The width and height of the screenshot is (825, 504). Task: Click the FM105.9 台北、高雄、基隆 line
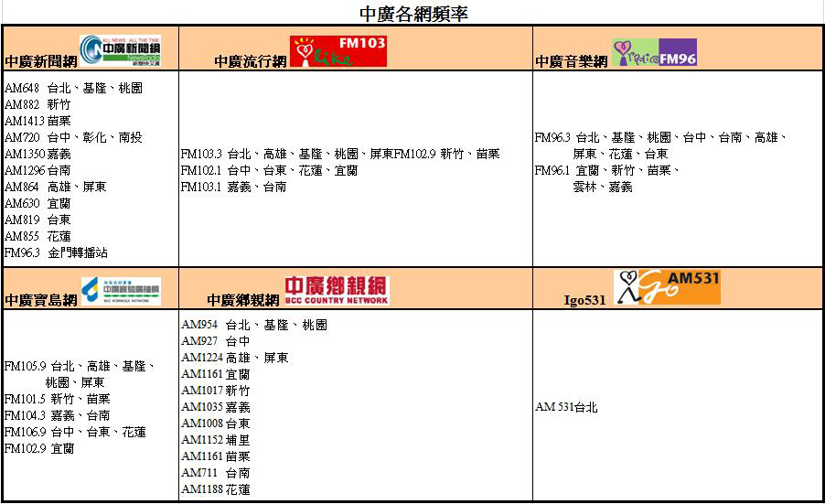point(79,366)
